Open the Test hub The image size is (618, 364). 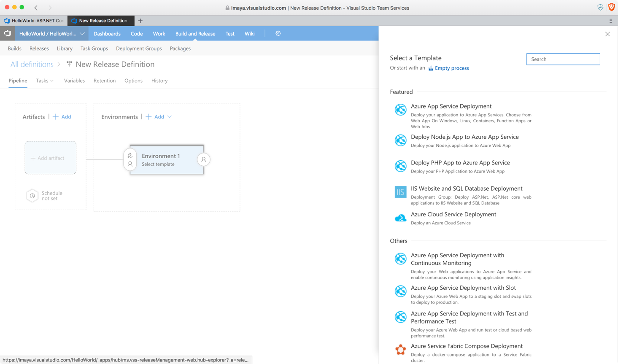[x=230, y=34]
